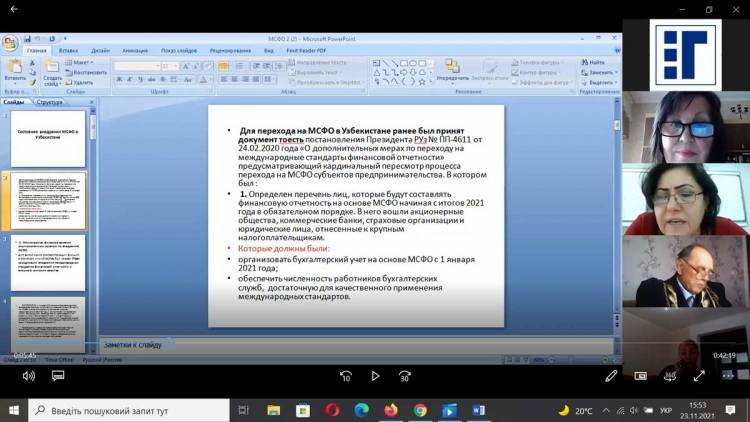750x422 pixels.
Task: Go back using the top-left arrow
Action: [x=14, y=9]
